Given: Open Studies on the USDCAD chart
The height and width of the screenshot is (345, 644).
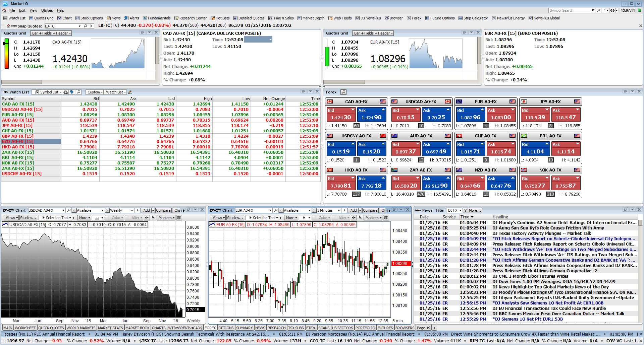Looking at the screenshot, I should [29, 217].
